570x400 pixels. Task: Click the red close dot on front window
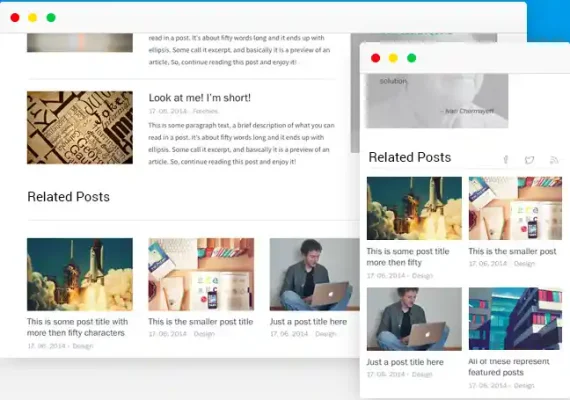coord(376,58)
